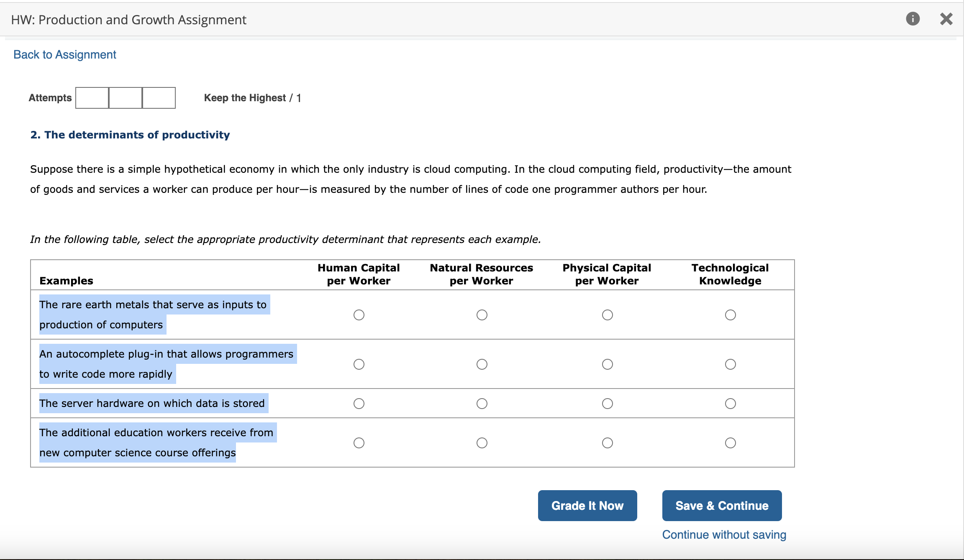The image size is (964, 560).
Task: Select Technological Knowledge for additional education
Action: pyautogui.click(x=730, y=443)
